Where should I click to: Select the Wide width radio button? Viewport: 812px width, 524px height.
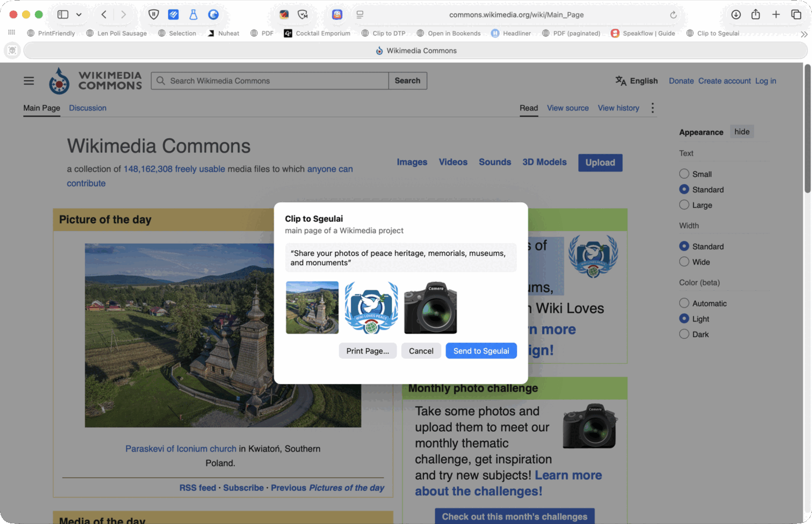684,262
